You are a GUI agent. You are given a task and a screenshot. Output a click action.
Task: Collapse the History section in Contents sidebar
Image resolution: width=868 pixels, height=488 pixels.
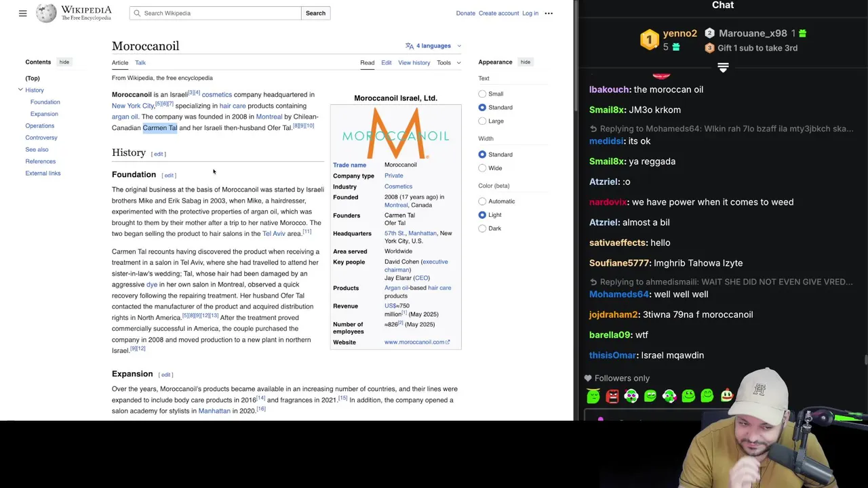(x=20, y=89)
